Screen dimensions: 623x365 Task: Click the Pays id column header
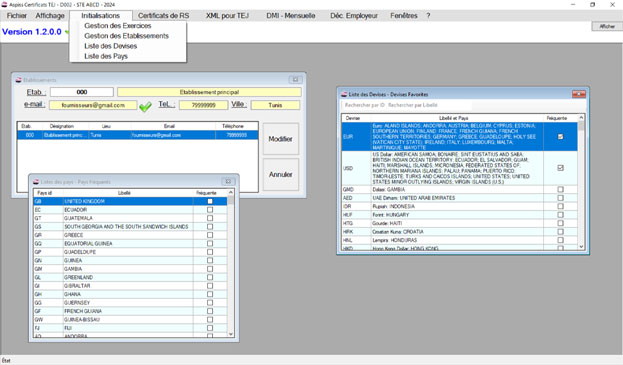tap(44, 193)
